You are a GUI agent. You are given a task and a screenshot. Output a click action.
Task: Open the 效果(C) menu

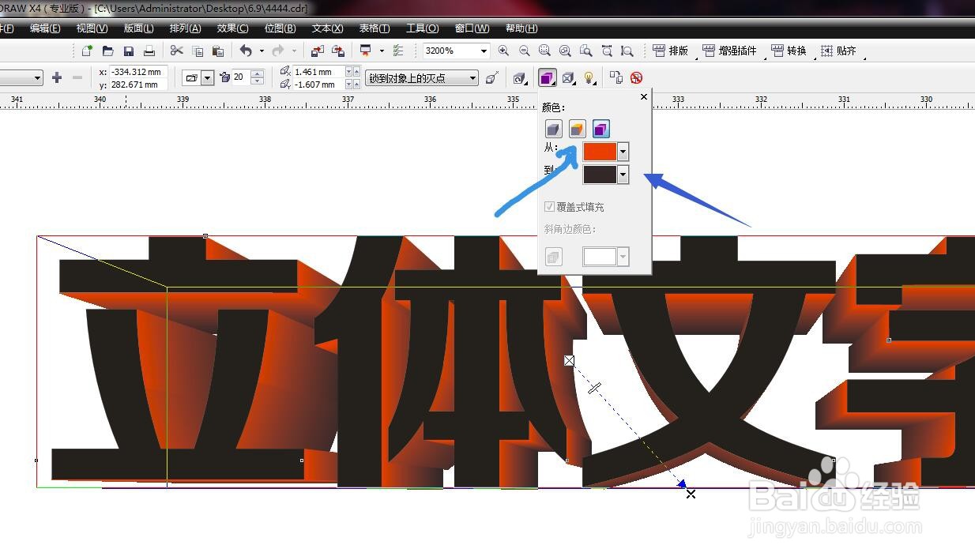click(232, 28)
